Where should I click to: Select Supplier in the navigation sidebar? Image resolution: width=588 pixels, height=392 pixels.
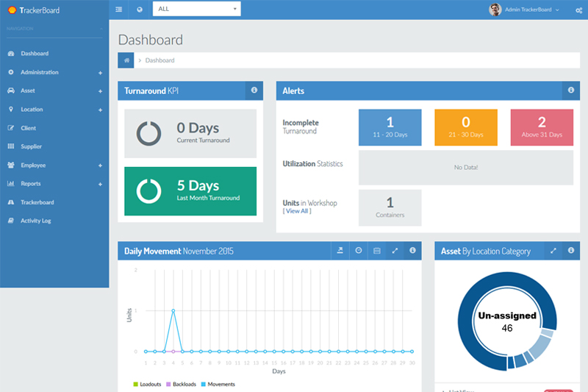pos(31,146)
